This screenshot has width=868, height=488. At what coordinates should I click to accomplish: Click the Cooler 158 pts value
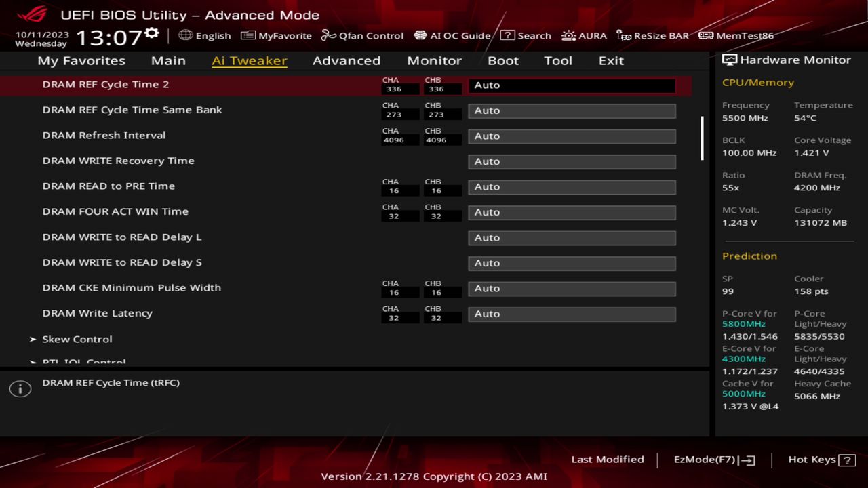pos(811,291)
